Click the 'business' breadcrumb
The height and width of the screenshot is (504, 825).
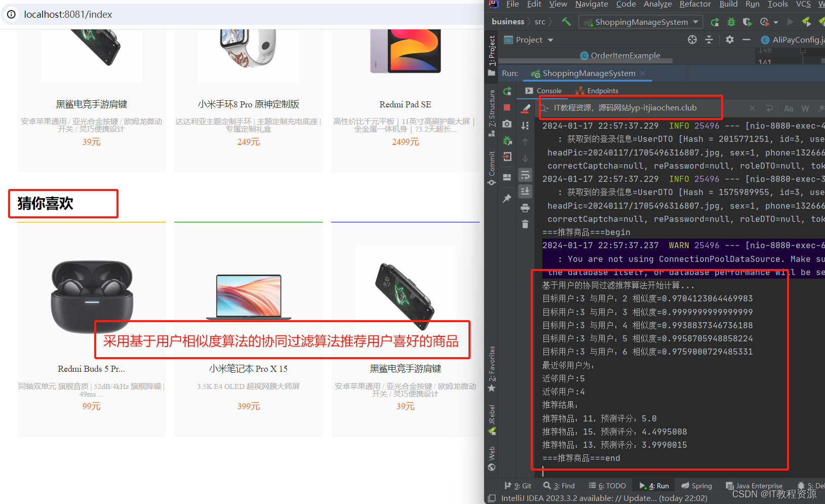tap(508, 22)
